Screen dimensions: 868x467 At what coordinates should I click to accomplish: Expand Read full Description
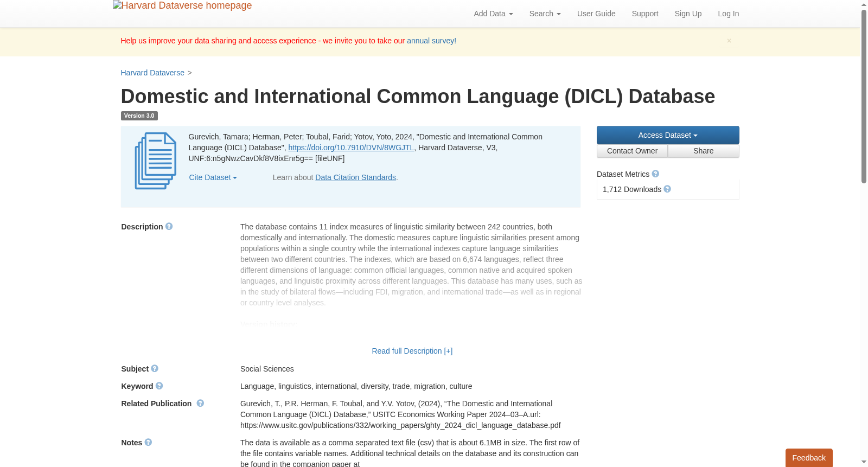point(412,351)
